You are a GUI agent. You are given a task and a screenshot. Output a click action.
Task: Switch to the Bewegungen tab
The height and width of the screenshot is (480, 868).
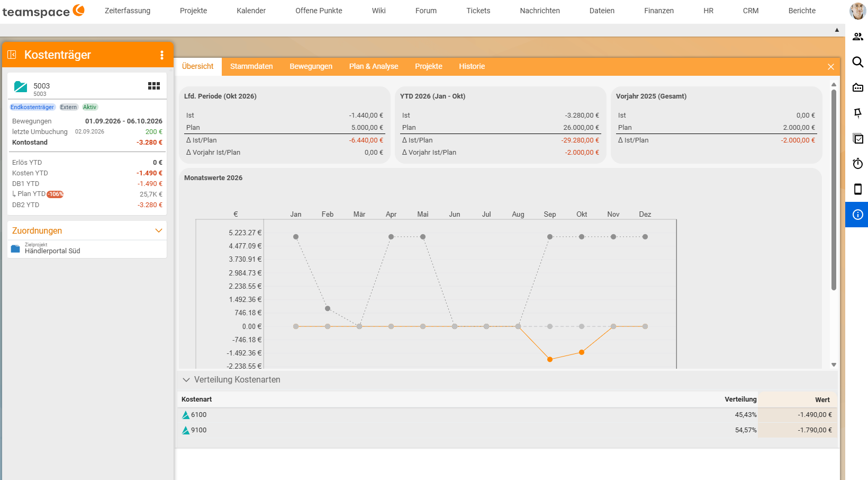(311, 66)
